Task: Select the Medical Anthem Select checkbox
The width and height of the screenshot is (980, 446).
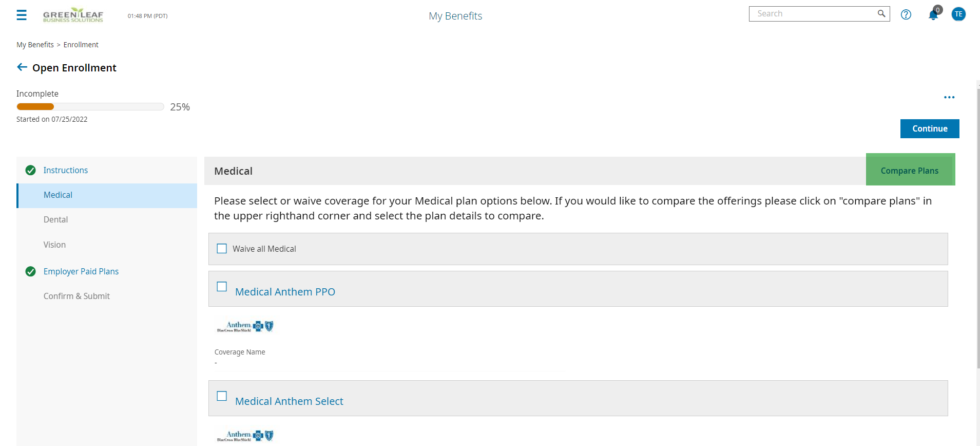Action: [x=222, y=396]
